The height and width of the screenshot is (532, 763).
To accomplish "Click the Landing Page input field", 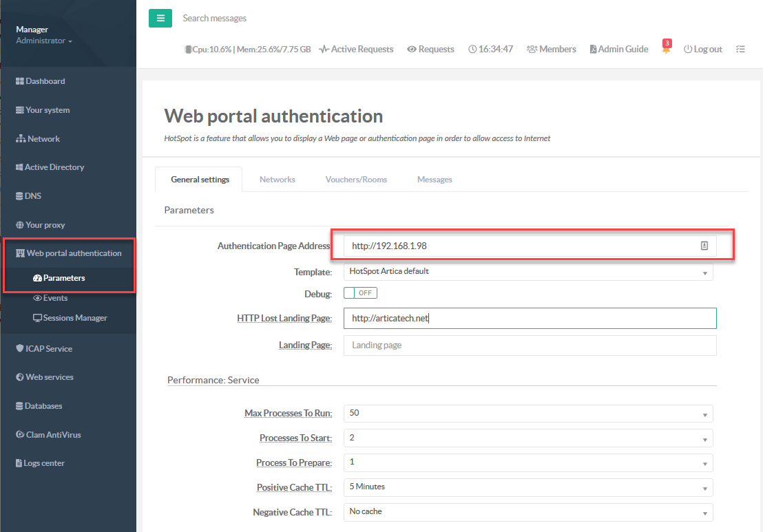I will [x=529, y=345].
